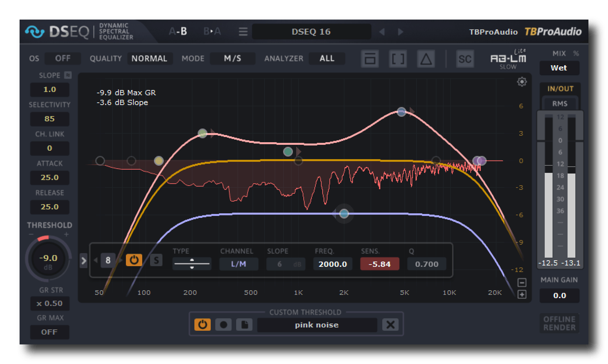This screenshot has width=608, height=364.
Task: Select the RMS meter button
Action: [x=560, y=104]
